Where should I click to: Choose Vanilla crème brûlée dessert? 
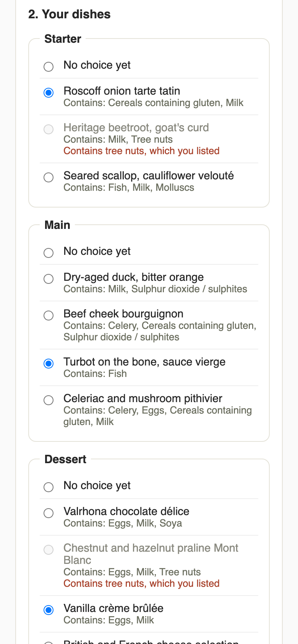pos(49,610)
